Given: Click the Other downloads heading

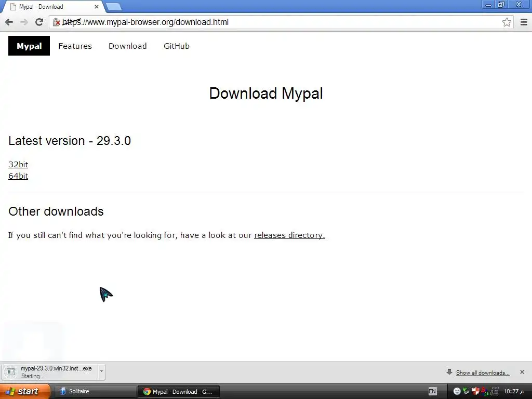Looking at the screenshot, I should (56, 211).
